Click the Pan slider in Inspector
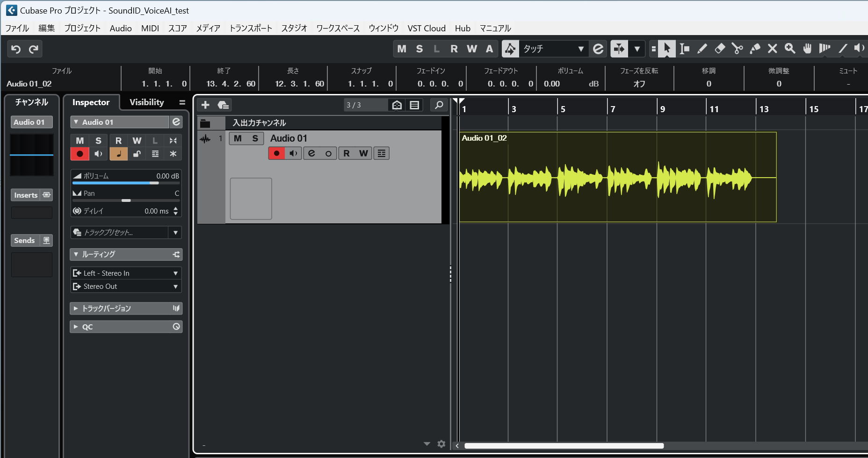Image resolution: width=868 pixels, height=458 pixels. coord(126,200)
